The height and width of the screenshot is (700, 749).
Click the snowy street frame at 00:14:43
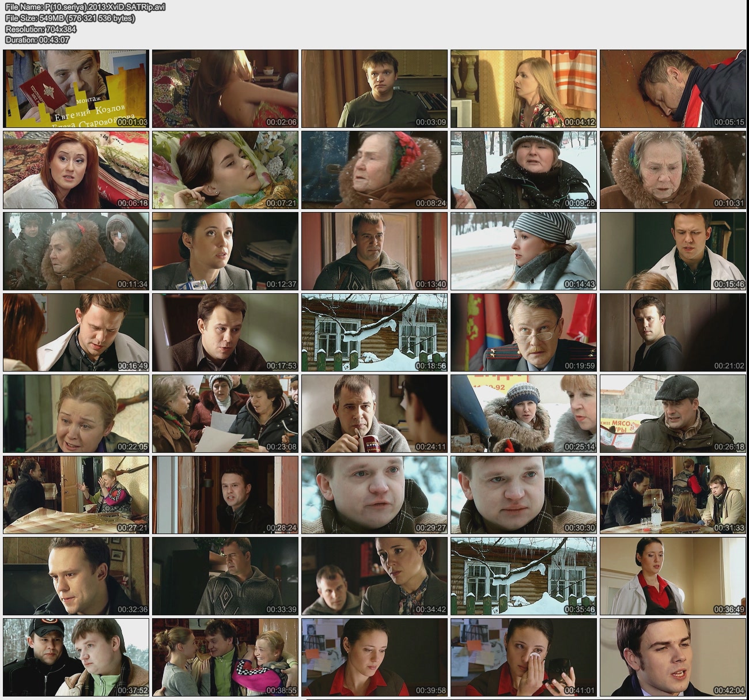click(x=523, y=251)
